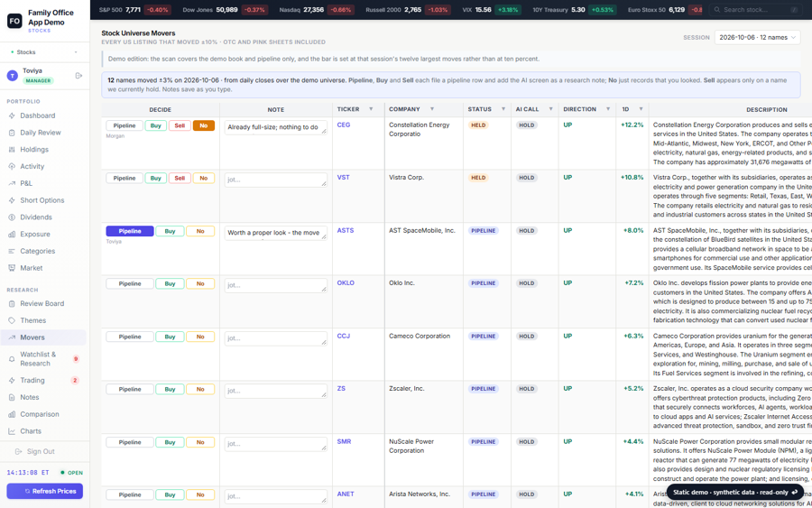Open the Market icon
Viewport: 812px width, 508px height.
tap(12, 268)
